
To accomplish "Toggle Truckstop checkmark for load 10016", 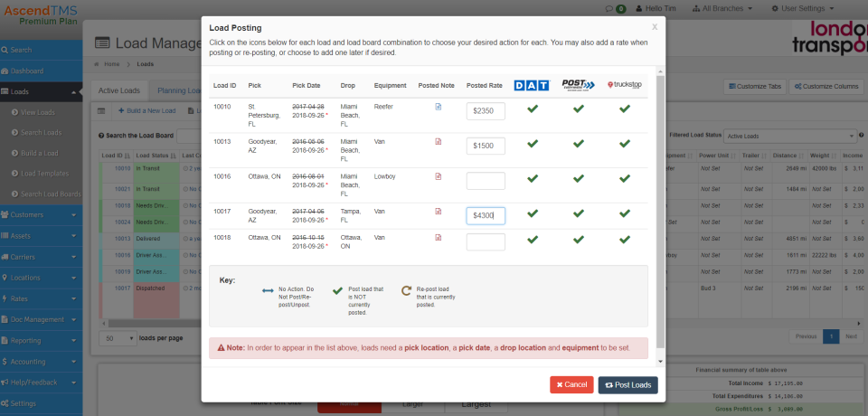I will [625, 179].
